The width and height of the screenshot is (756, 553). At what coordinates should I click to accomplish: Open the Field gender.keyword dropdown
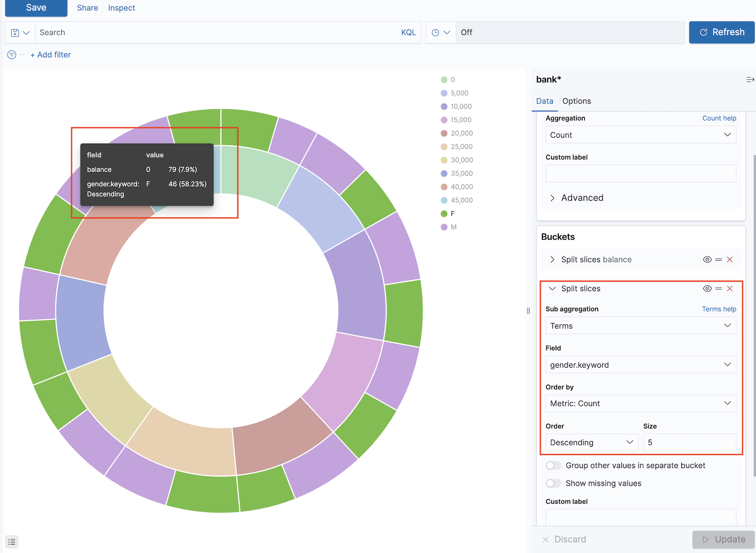(640, 365)
